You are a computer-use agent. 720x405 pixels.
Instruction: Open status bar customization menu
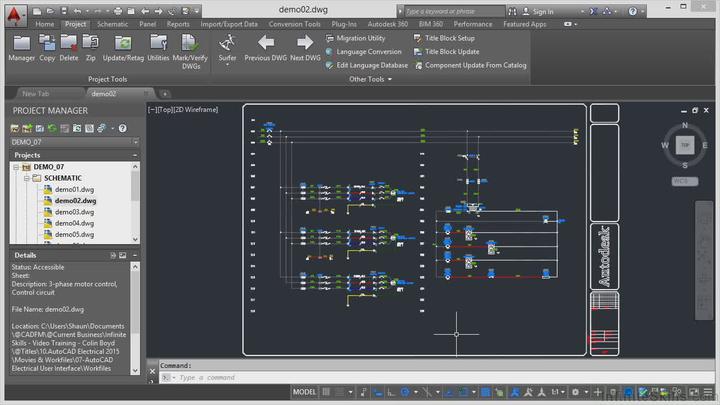(x=708, y=392)
